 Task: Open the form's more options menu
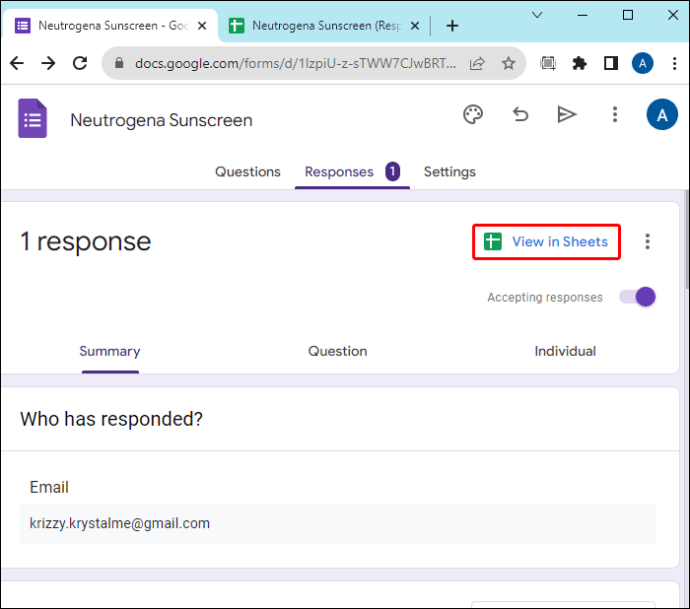(615, 115)
